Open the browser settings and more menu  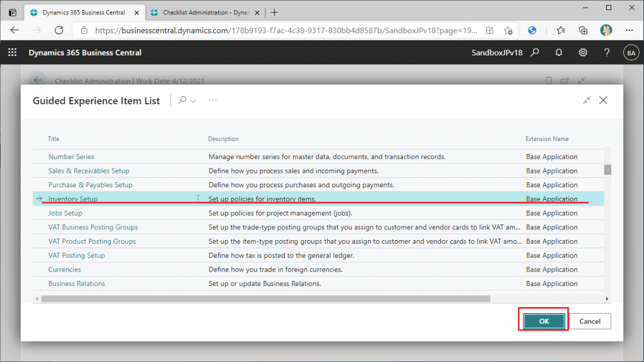coord(629,30)
